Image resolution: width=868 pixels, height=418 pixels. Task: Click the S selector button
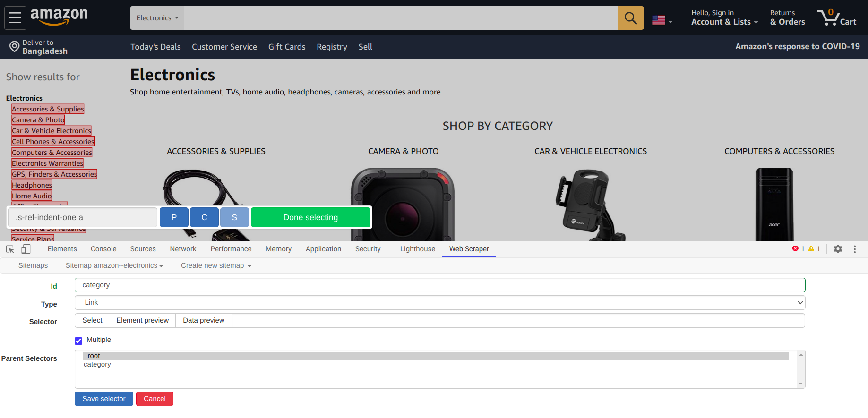coord(234,217)
